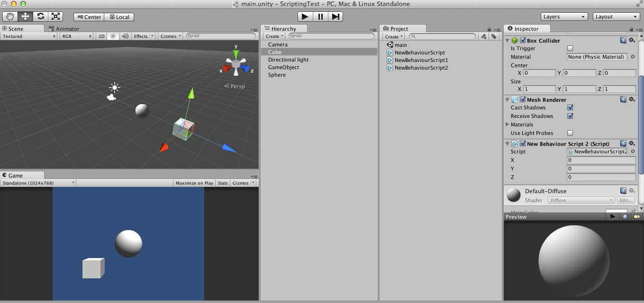Click the Game view Stats button
This screenshot has width=644, height=303.
pos(223,183)
